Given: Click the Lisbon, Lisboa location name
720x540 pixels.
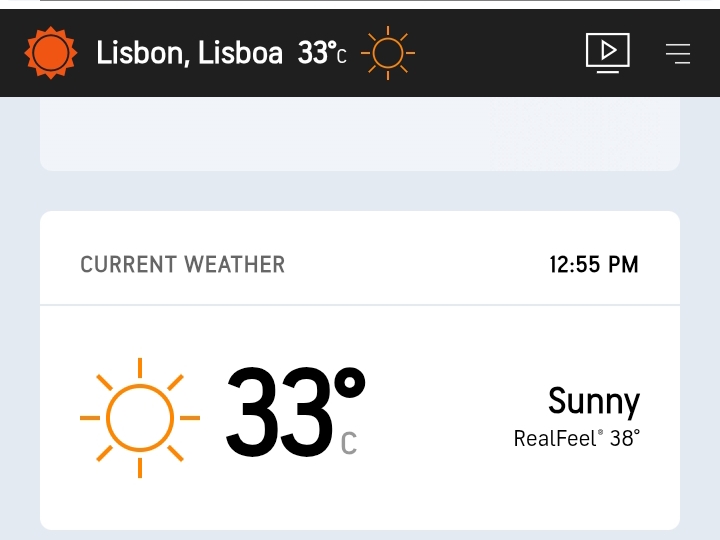Looking at the screenshot, I should tap(189, 53).
